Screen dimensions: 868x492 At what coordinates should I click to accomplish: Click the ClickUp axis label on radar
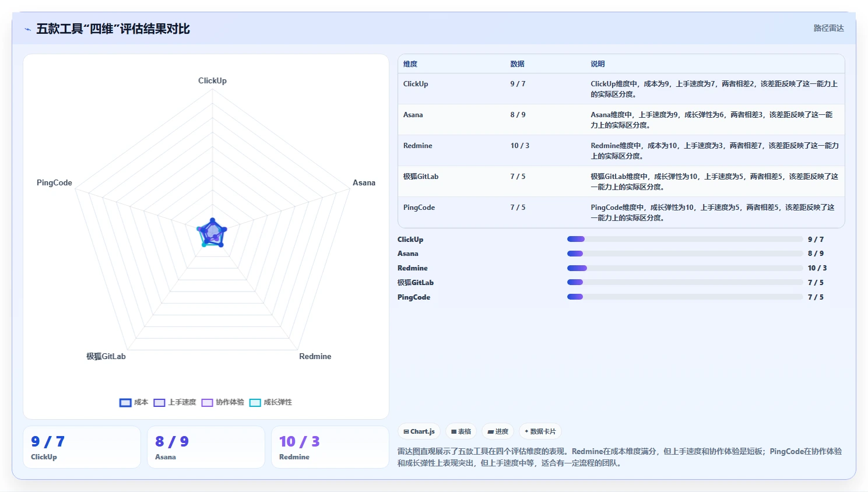tap(212, 81)
